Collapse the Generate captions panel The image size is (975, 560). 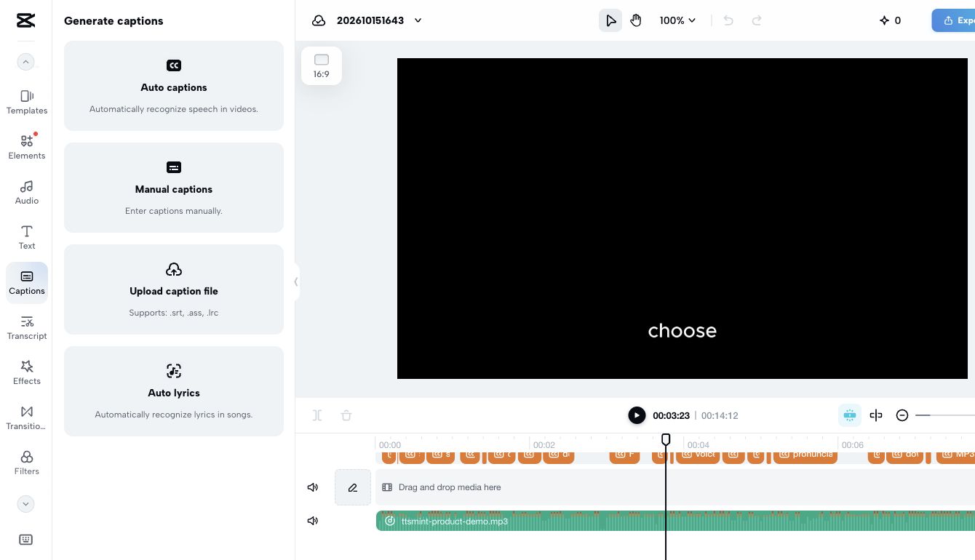[296, 281]
